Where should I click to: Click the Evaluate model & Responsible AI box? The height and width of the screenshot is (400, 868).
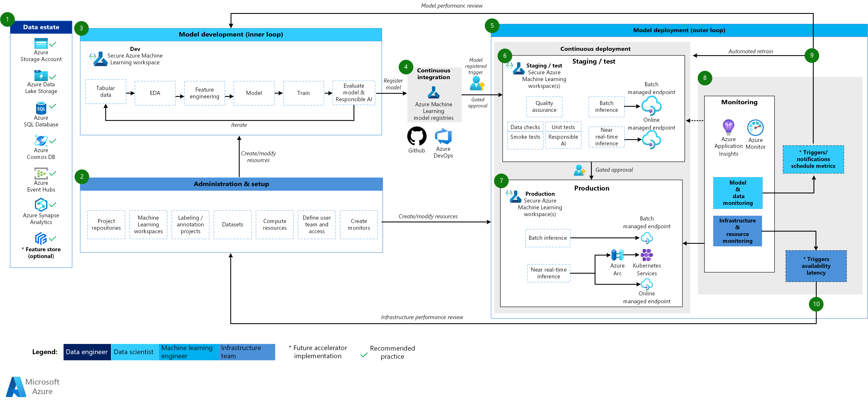tap(354, 92)
